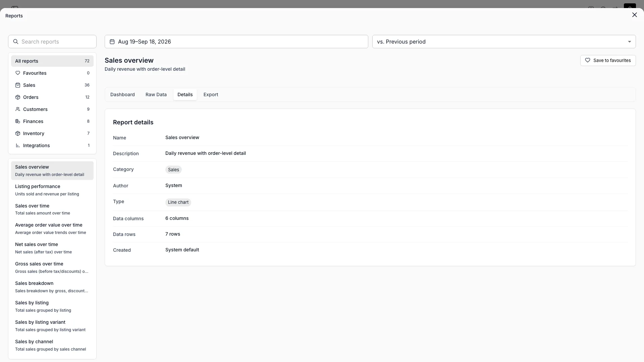Click the search magnifier icon
This screenshot has width=644, height=362.
pyautogui.click(x=16, y=42)
